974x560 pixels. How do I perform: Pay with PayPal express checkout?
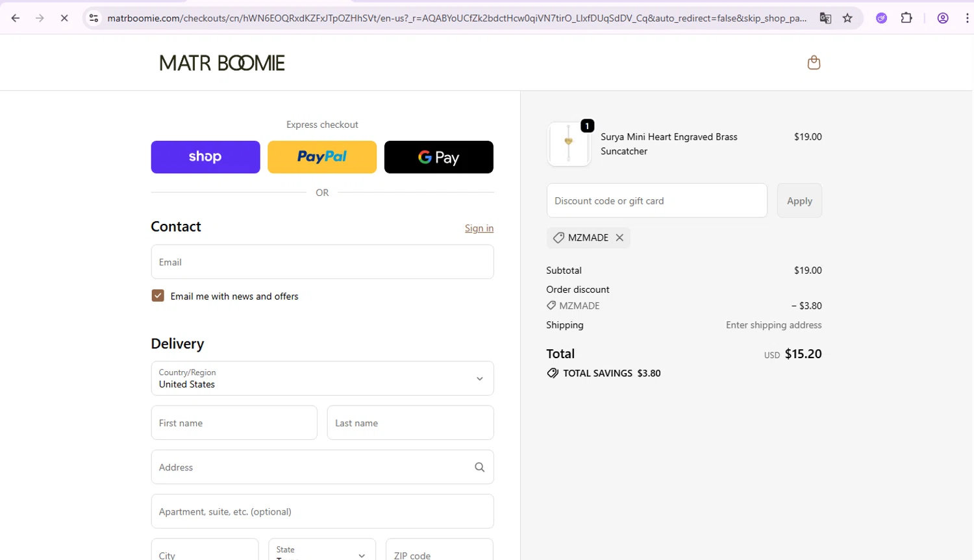point(322,157)
